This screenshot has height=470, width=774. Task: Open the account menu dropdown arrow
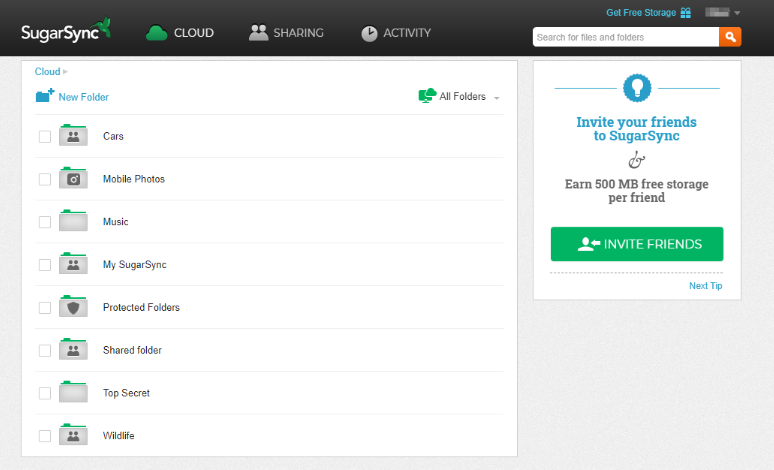737,13
